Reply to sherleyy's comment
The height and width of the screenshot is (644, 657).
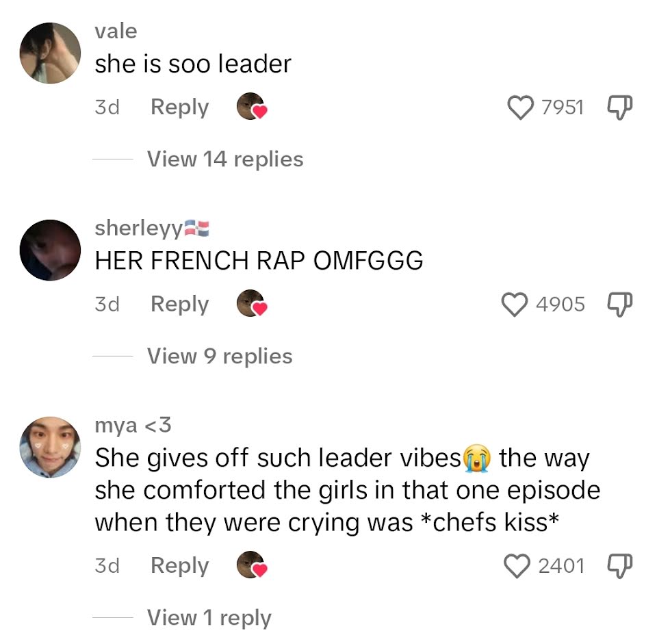pyautogui.click(x=180, y=304)
